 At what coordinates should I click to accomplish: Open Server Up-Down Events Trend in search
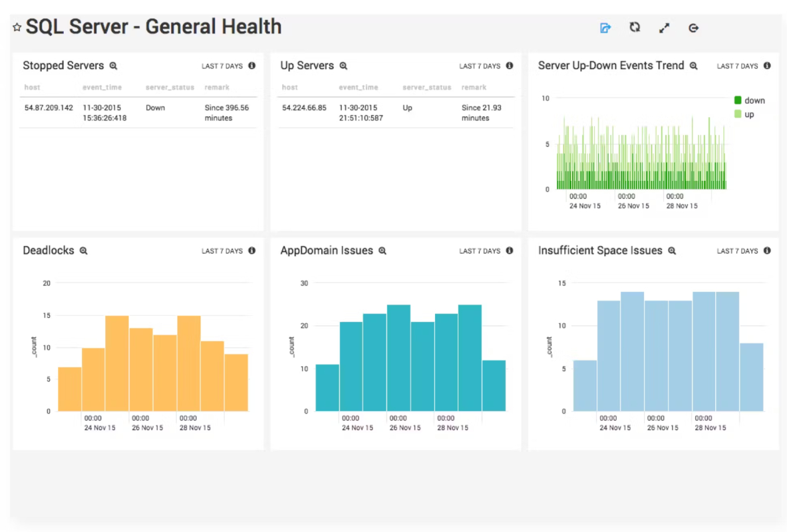tap(694, 66)
